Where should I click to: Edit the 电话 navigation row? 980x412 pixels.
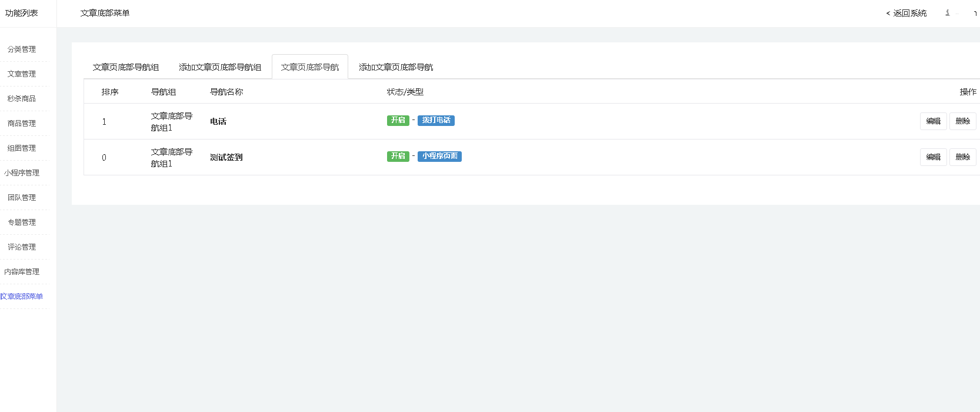(x=933, y=121)
